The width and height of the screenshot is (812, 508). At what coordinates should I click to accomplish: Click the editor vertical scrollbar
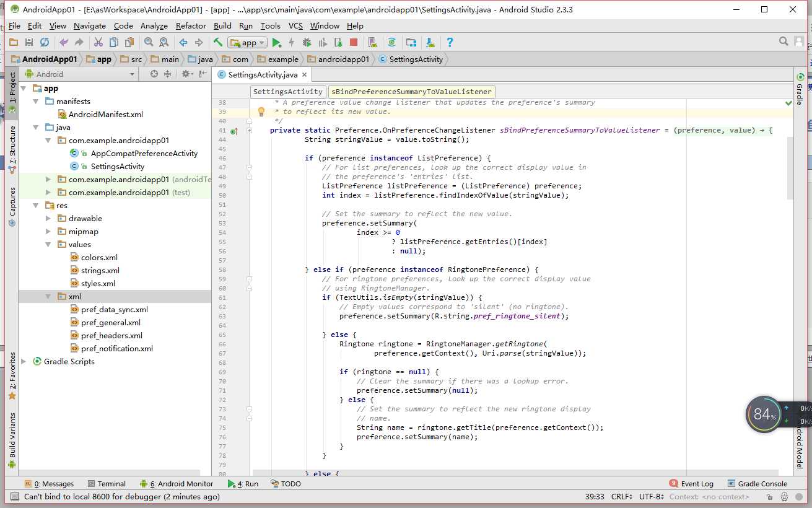(x=790, y=168)
